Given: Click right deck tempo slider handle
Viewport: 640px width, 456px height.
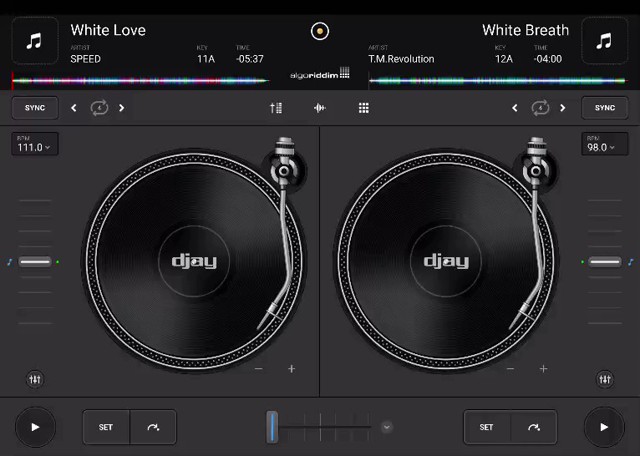Looking at the screenshot, I should (605, 262).
